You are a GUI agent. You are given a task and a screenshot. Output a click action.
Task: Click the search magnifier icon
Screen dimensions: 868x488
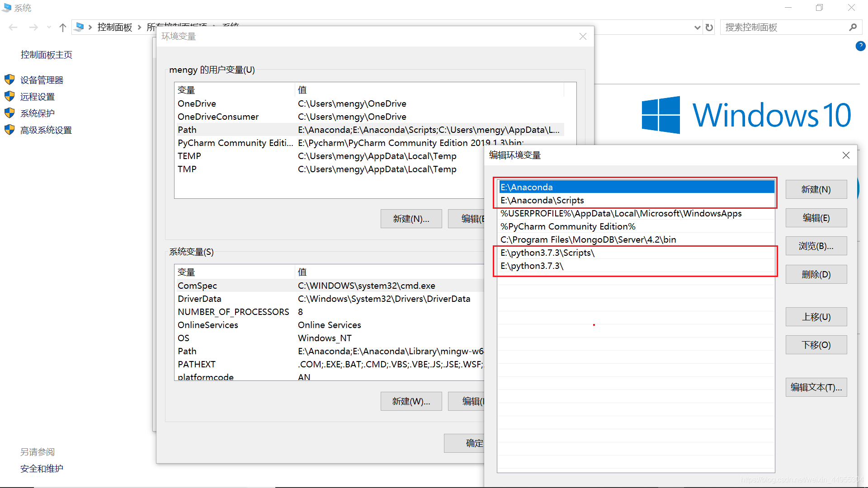click(x=853, y=28)
